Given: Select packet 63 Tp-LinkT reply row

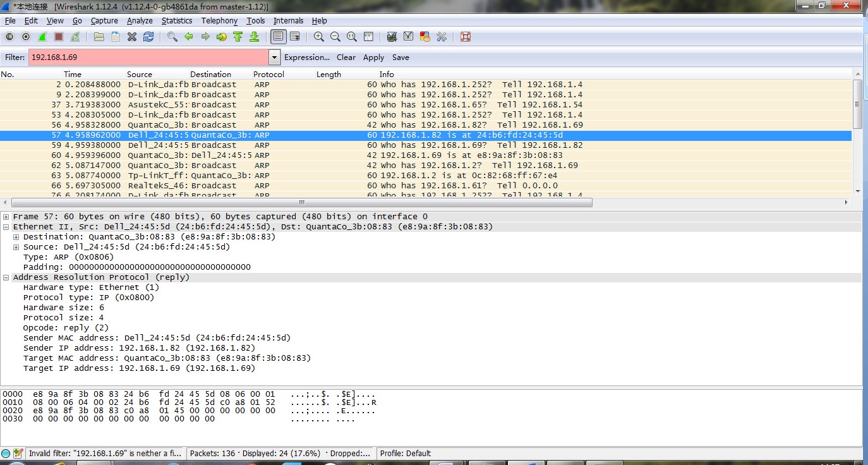Looking at the screenshot, I should click(x=426, y=176).
